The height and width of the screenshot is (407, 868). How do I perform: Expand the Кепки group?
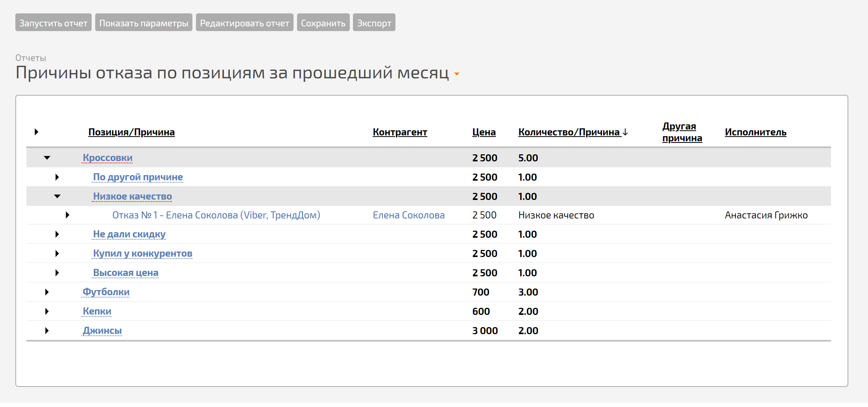47,312
